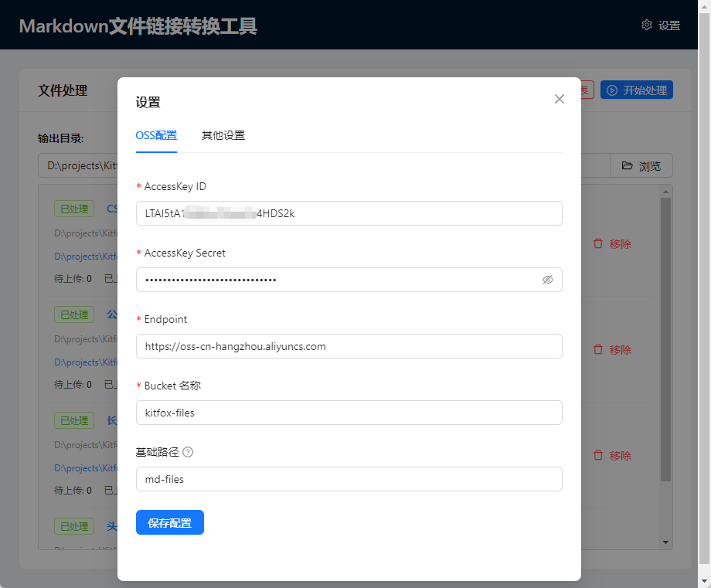The width and height of the screenshot is (711, 588).
Task: Focus the Bucket 名称 input field
Action: click(348, 413)
